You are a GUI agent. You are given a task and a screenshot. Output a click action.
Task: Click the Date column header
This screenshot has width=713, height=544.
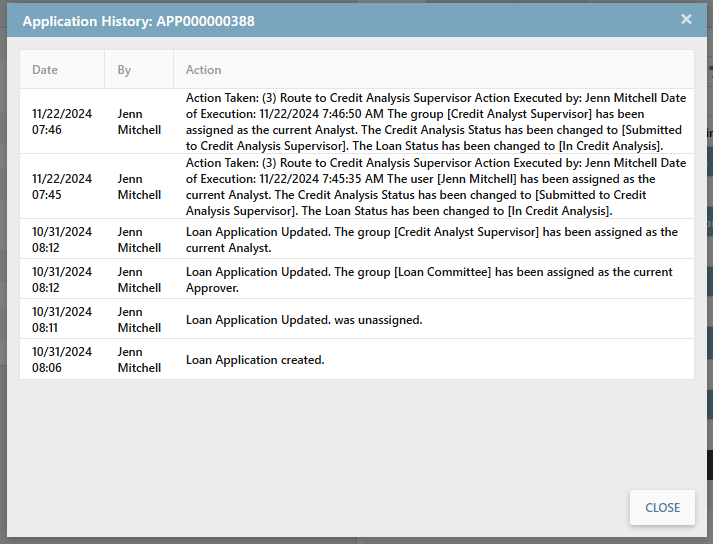(x=45, y=70)
